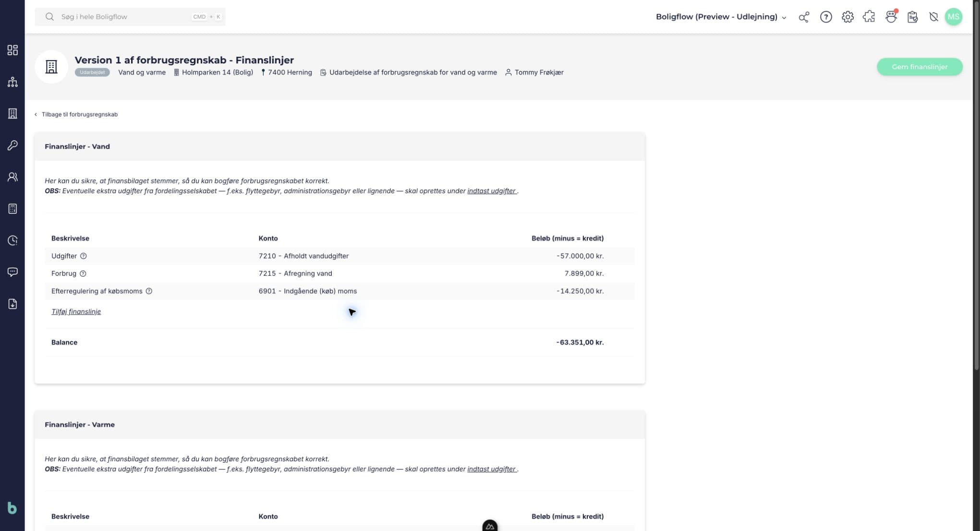This screenshot has height=531, width=980.
Task: Select the 6901 - Indgående (køb) moms account
Action: pyautogui.click(x=308, y=291)
